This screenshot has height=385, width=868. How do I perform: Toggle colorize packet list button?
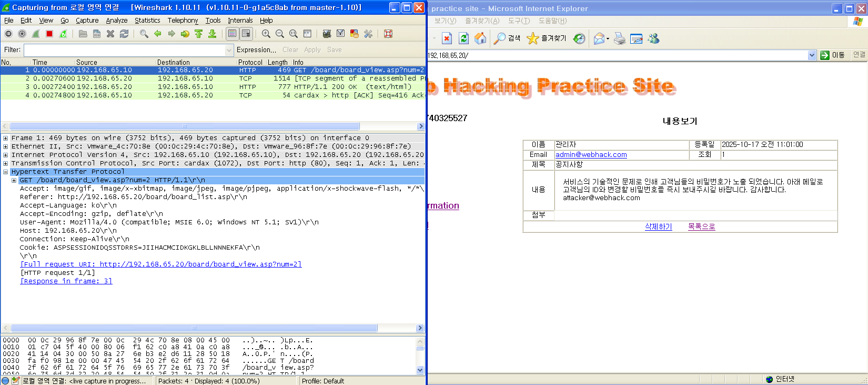232,34
